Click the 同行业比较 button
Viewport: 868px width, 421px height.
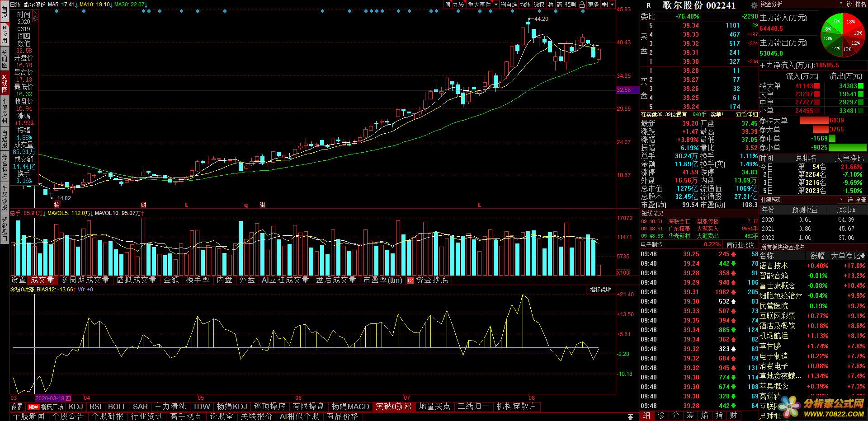pyautogui.click(x=741, y=245)
